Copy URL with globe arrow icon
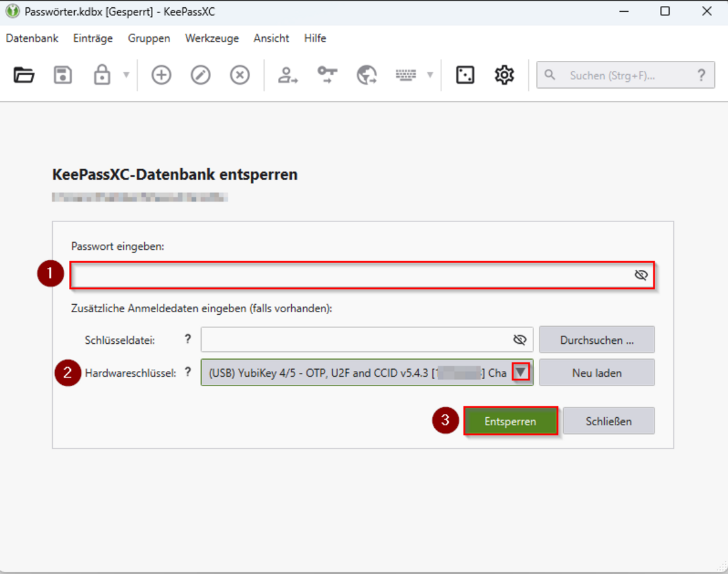Image resolution: width=728 pixels, height=574 pixels. (x=367, y=75)
